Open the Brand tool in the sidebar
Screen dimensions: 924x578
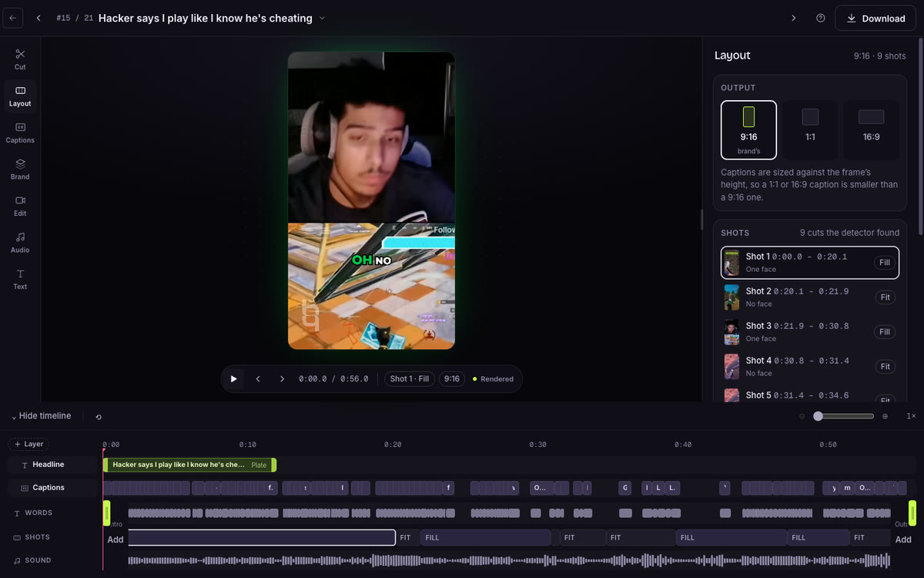tap(20, 170)
